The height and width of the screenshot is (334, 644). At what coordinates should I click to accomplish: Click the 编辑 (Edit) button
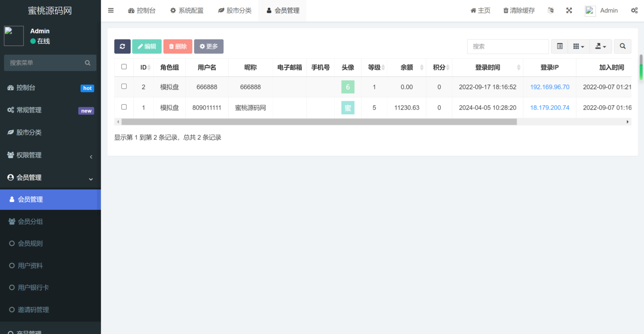click(147, 46)
